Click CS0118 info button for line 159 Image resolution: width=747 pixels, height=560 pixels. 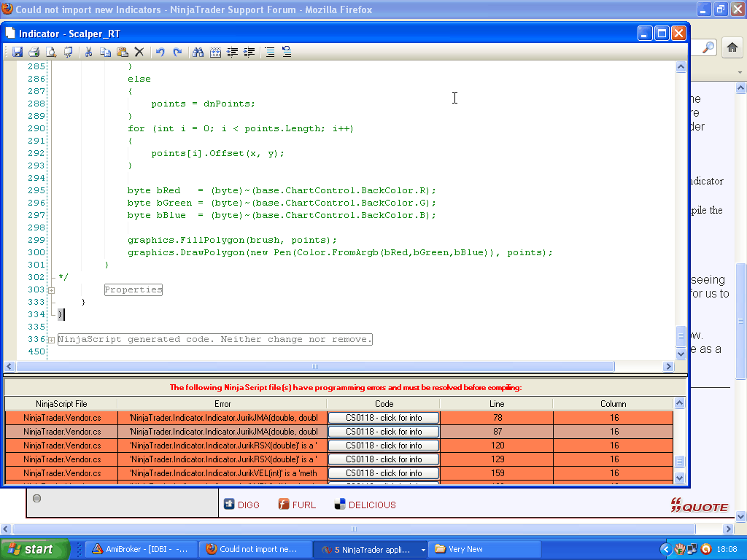384,472
